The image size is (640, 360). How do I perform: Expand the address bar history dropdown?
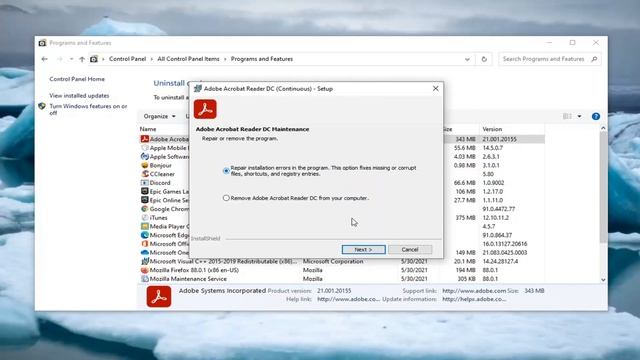click(467, 59)
